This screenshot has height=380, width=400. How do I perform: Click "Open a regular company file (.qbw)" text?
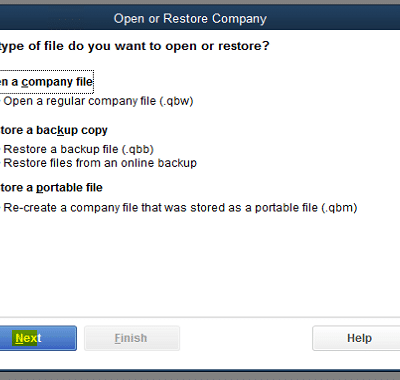pyautogui.click(x=98, y=101)
